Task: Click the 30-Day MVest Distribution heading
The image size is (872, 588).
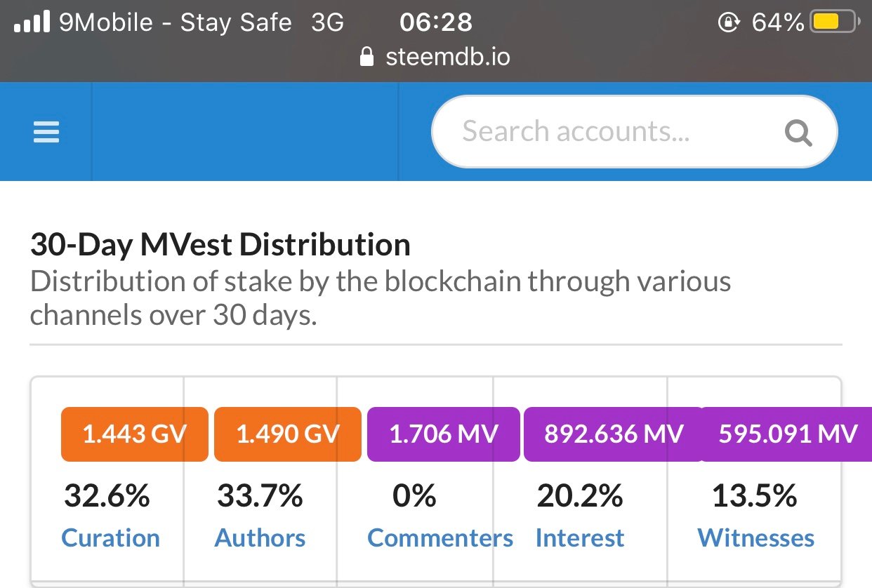Action: 220,245
